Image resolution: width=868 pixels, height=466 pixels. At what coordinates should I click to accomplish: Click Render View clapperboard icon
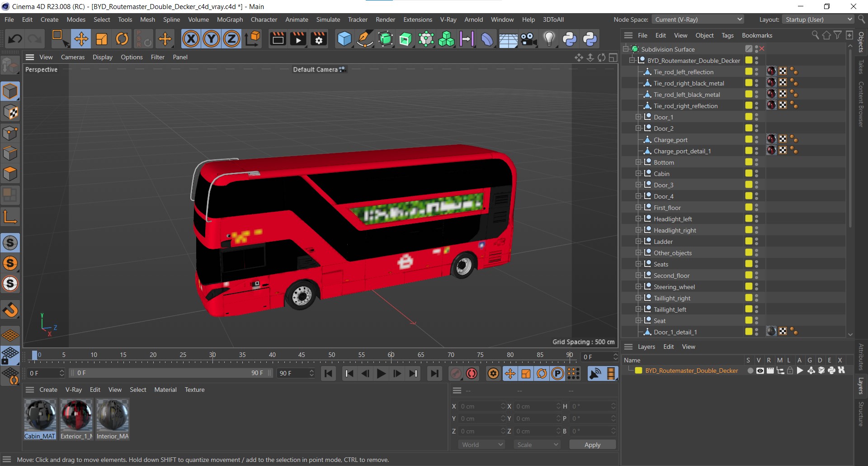pos(278,39)
